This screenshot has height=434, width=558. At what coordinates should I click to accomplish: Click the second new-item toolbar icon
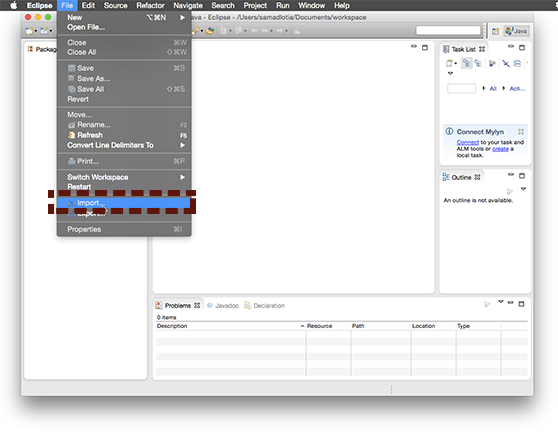[x=44, y=31]
